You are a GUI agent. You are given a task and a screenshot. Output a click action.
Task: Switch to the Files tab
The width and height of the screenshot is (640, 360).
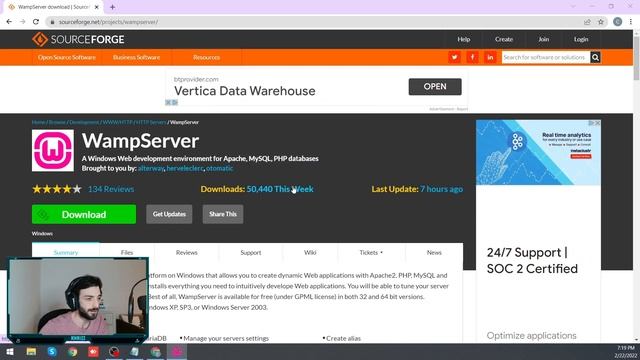click(x=127, y=253)
